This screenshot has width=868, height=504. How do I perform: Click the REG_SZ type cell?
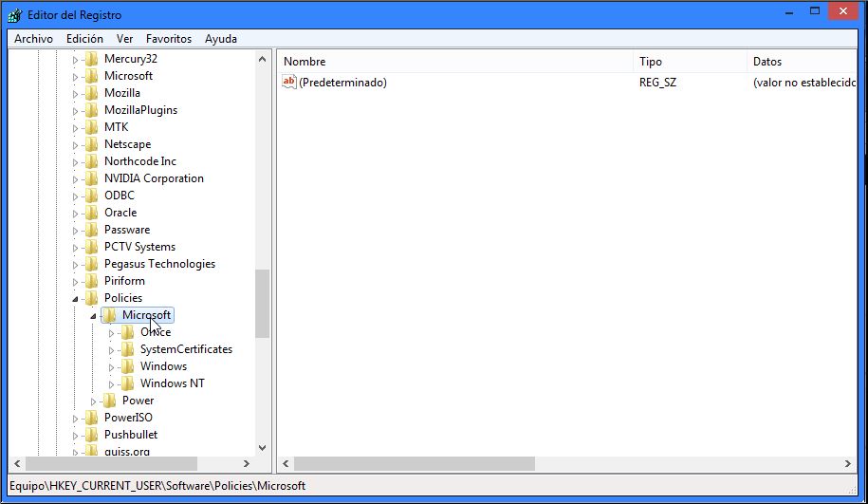[x=657, y=83]
